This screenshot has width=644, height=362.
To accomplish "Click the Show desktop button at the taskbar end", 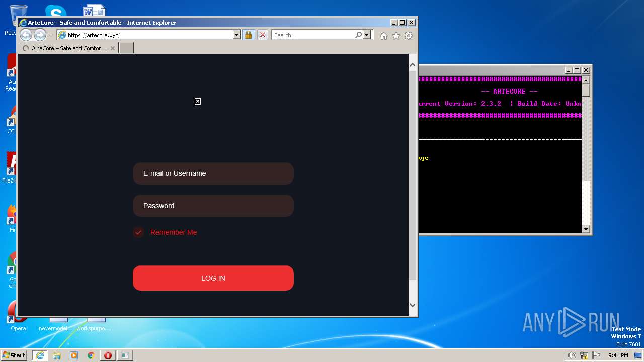I will pos(638,355).
